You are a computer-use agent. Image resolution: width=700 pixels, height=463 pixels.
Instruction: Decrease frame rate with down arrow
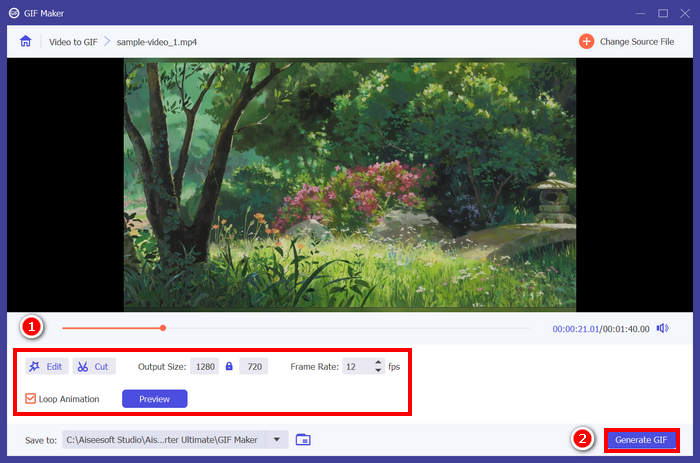tap(379, 371)
